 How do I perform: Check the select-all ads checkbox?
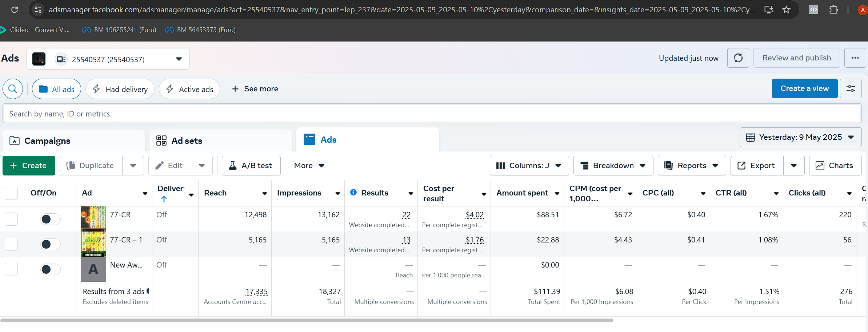pos(11,193)
